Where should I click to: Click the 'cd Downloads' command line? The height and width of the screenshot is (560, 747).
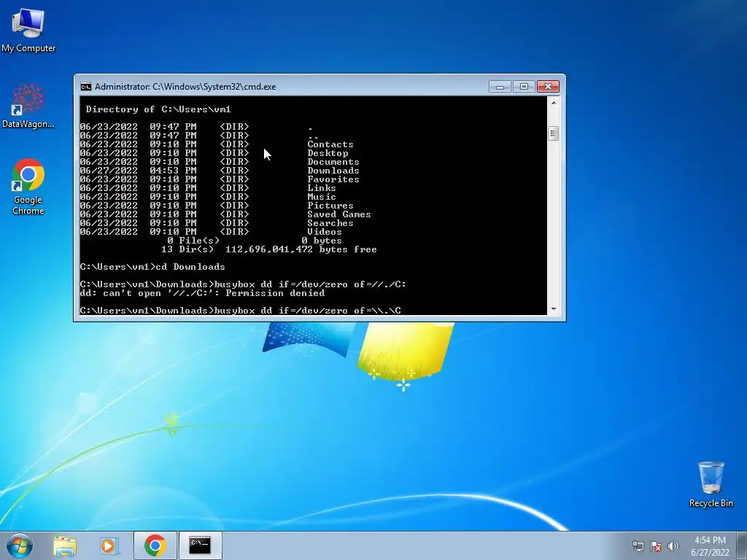152,267
